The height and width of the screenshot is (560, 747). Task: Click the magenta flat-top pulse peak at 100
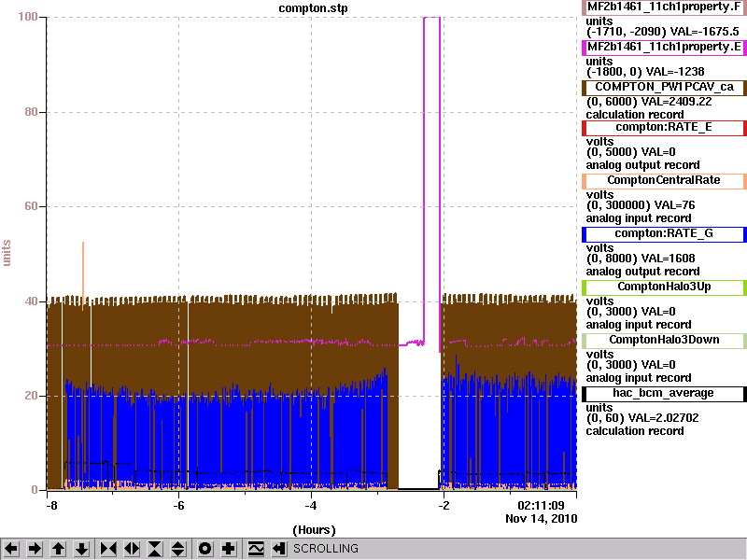click(432, 17)
